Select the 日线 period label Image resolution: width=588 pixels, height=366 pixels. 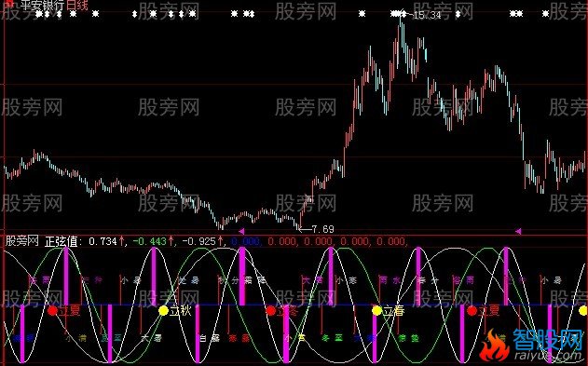tap(76, 6)
